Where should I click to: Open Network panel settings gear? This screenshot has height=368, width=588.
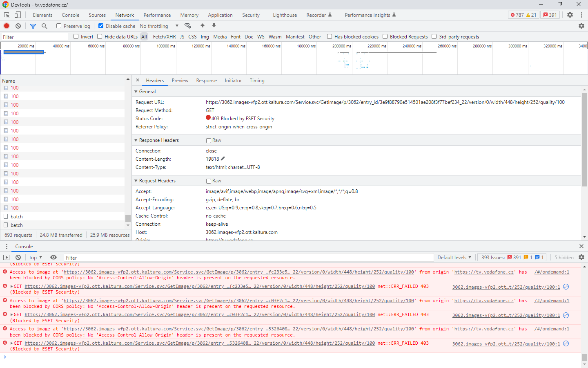[x=581, y=26]
